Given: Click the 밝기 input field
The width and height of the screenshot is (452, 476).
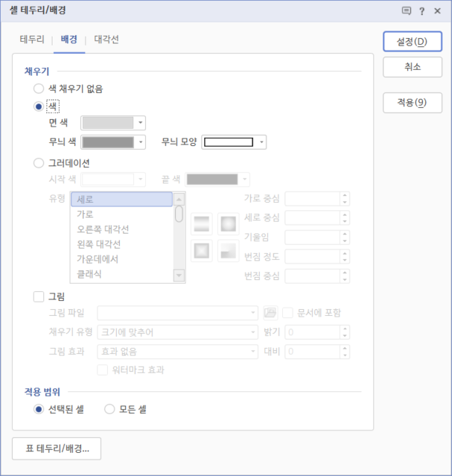Looking at the screenshot, I should [312, 332].
